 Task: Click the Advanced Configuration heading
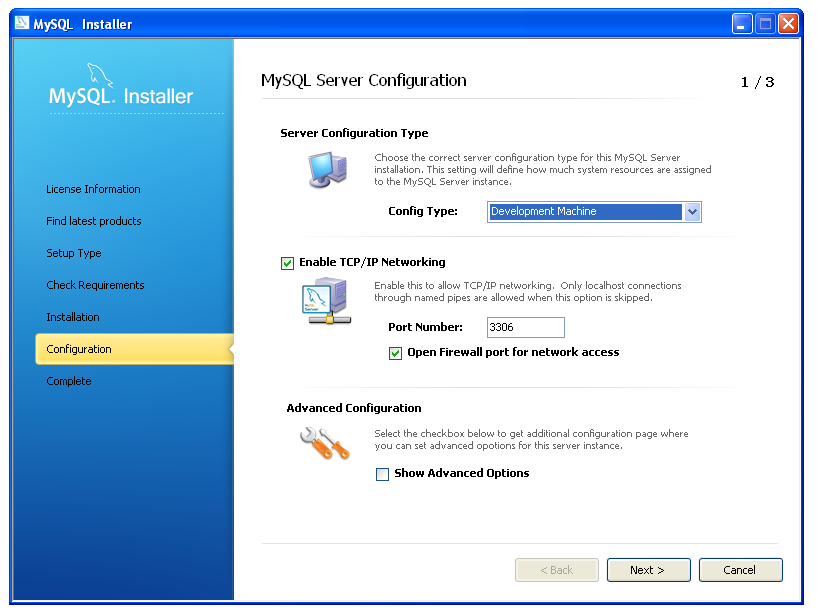[x=354, y=408]
